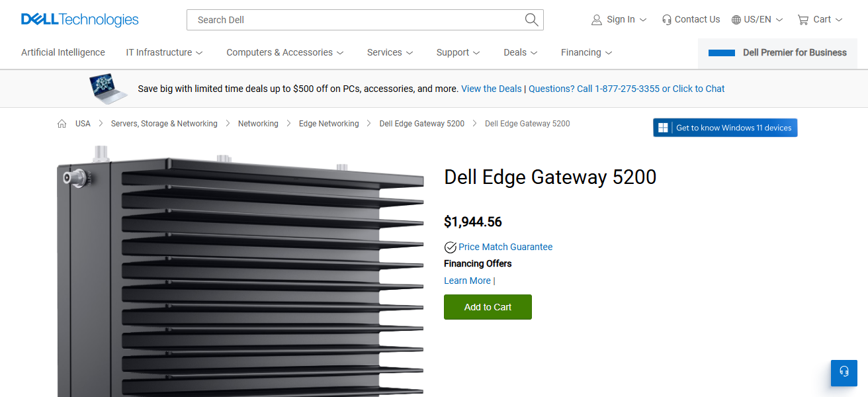Viewport: 868px width, 397px height.
Task: Click the laptop deals icon in the banner
Action: pos(108,87)
